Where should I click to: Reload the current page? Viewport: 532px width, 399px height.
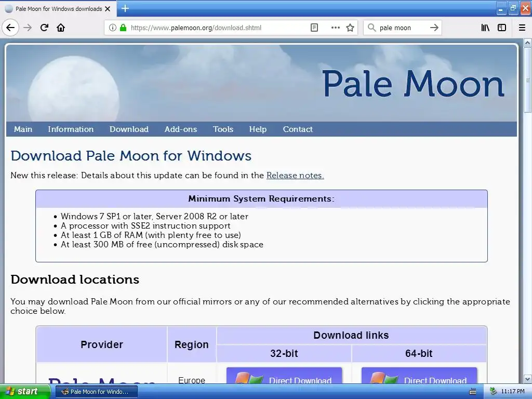point(44,28)
